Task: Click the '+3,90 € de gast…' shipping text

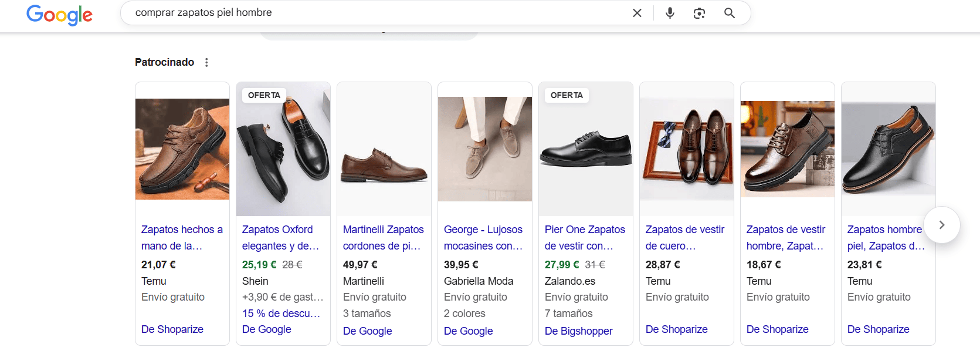Action: click(x=283, y=297)
